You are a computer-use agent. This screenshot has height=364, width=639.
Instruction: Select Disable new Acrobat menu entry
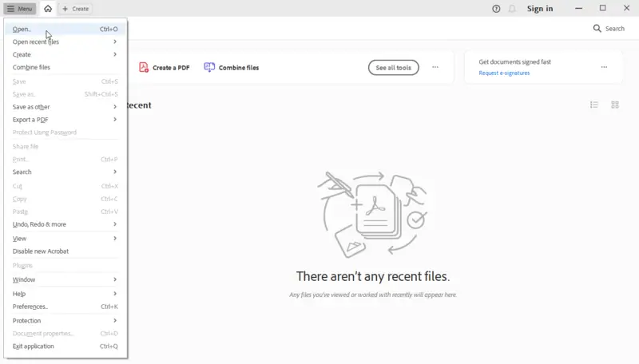coord(65,251)
